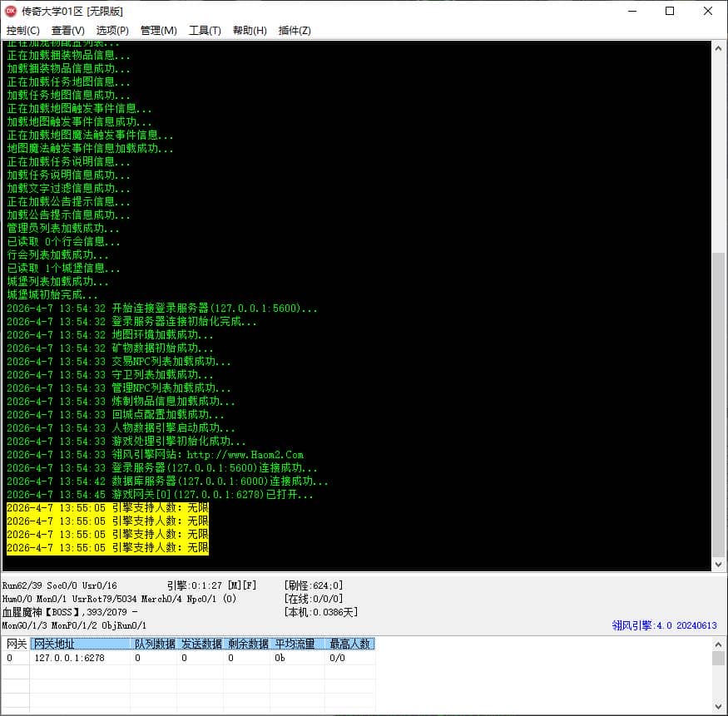Open the 控制(C) menu
The image size is (728, 716).
[x=22, y=31]
